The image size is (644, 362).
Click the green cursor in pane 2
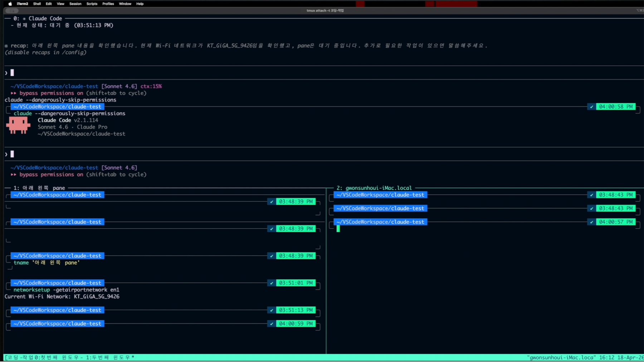point(338,229)
